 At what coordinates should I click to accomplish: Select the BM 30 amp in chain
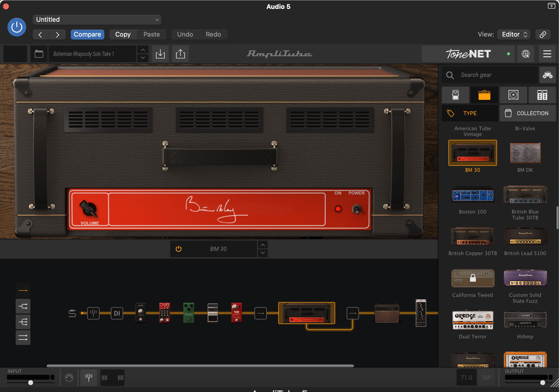pos(306,313)
